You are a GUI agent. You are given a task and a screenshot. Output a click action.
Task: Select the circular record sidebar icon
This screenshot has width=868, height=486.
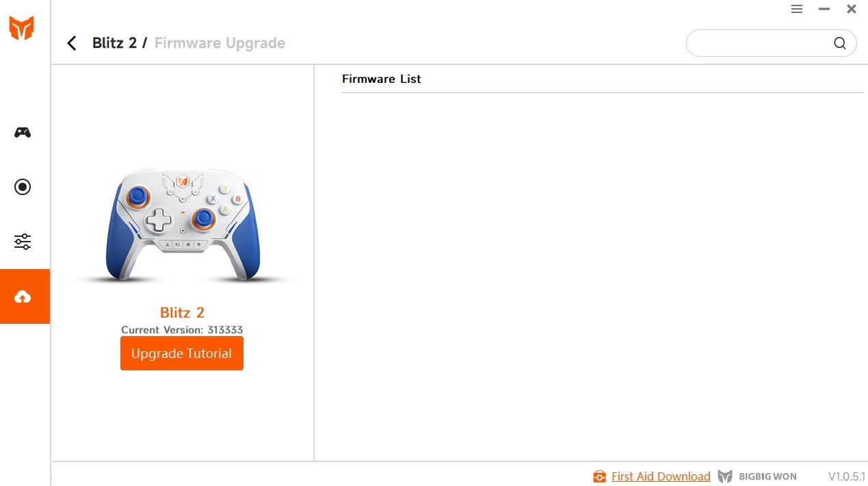pos(23,187)
